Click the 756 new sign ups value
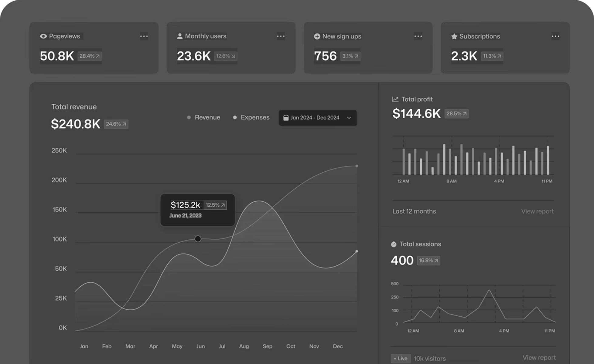Image resolution: width=594 pixels, height=364 pixels. (325, 56)
